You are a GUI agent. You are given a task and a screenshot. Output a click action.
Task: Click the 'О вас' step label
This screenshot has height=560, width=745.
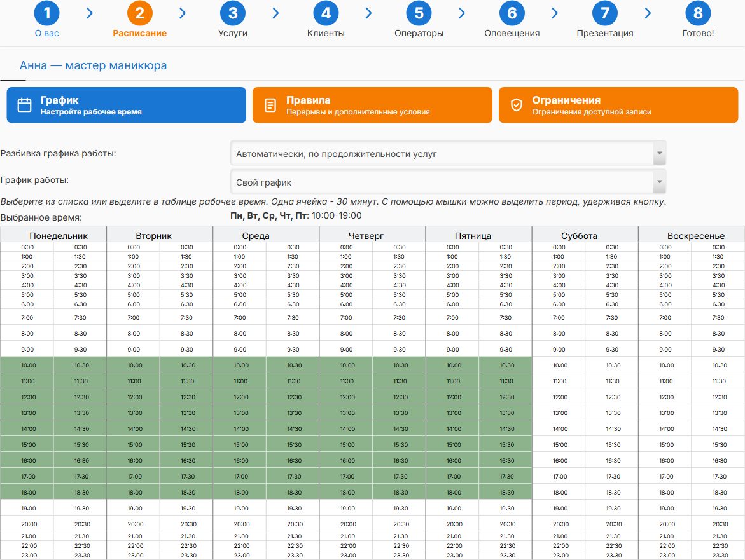pos(46,33)
